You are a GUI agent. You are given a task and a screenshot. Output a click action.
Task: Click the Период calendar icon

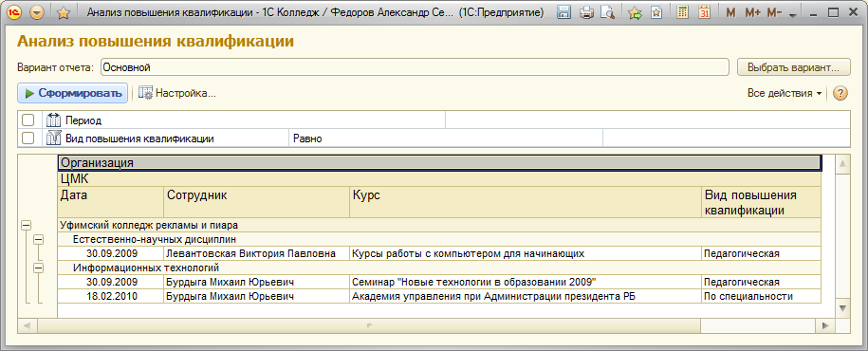[53, 120]
